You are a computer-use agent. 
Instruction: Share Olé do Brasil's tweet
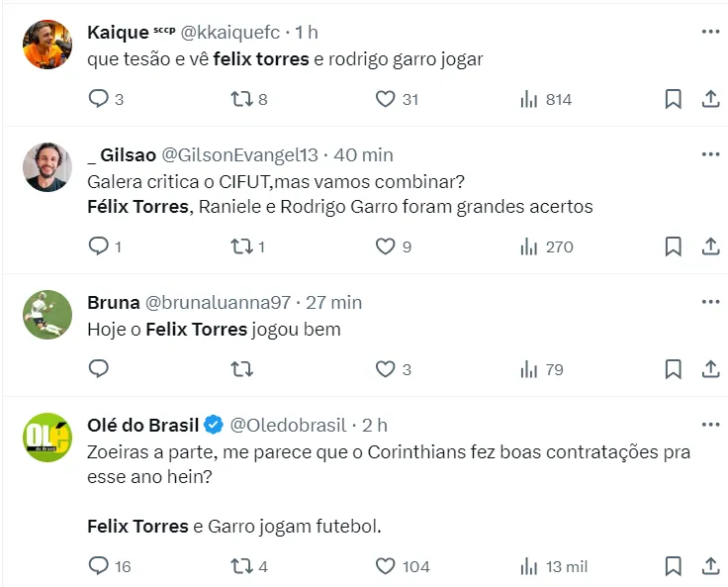[x=709, y=566]
